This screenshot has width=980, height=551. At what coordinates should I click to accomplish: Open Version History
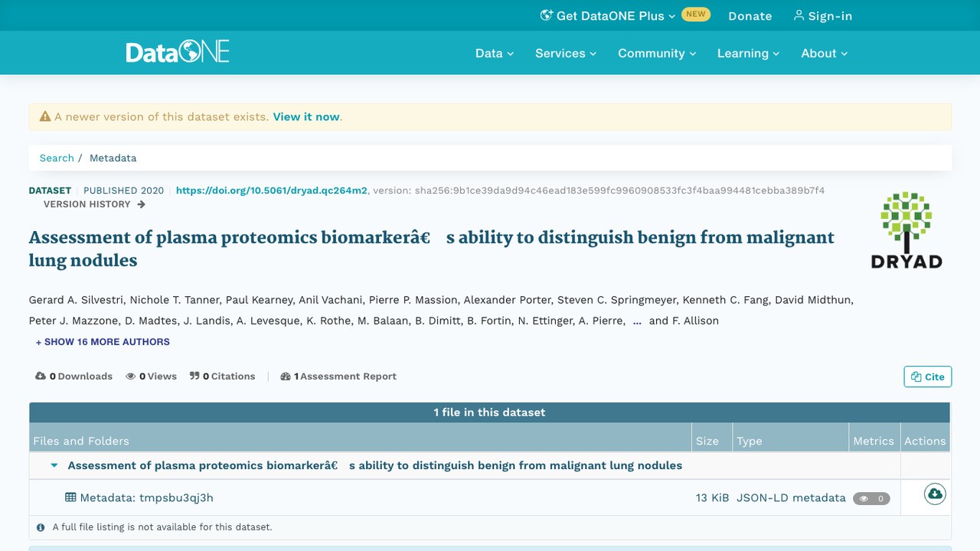point(94,204)
